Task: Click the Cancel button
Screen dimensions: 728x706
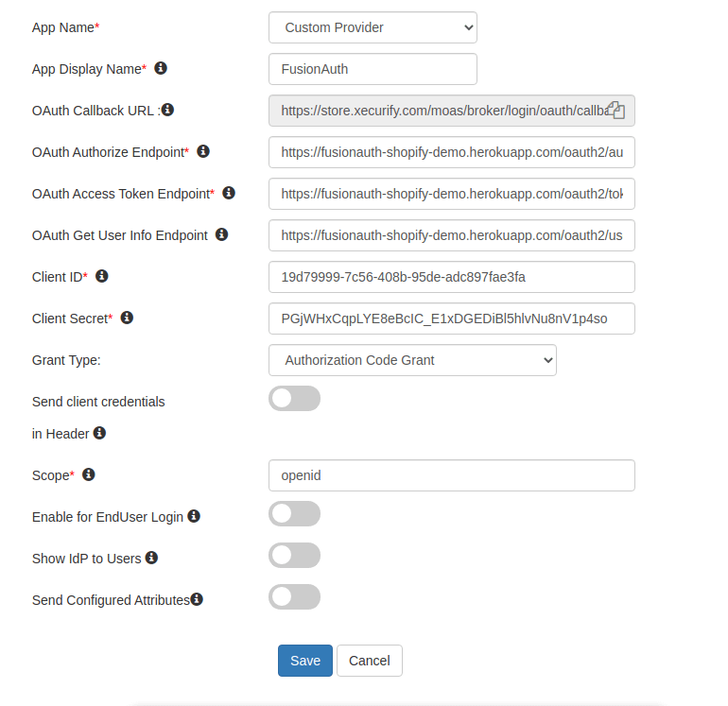Action: (x=370, y=661)
